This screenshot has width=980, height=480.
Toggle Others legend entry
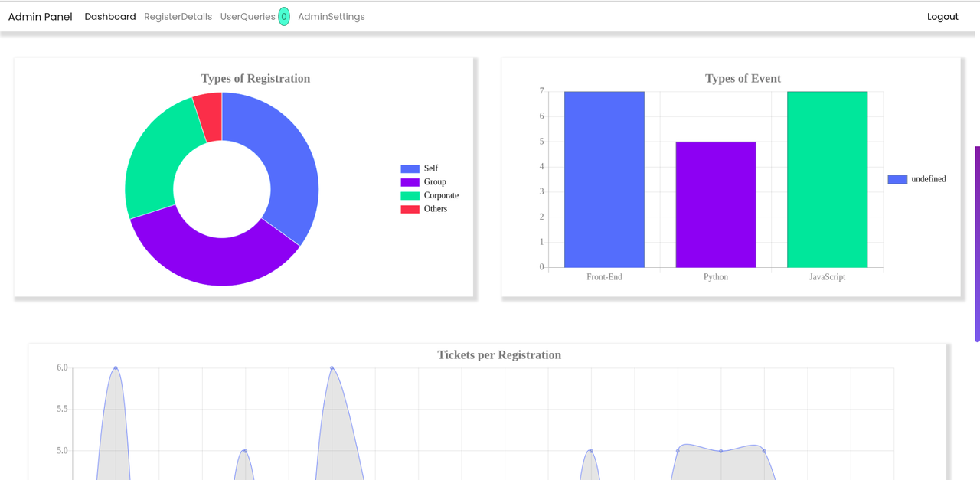tap(424, 209)
